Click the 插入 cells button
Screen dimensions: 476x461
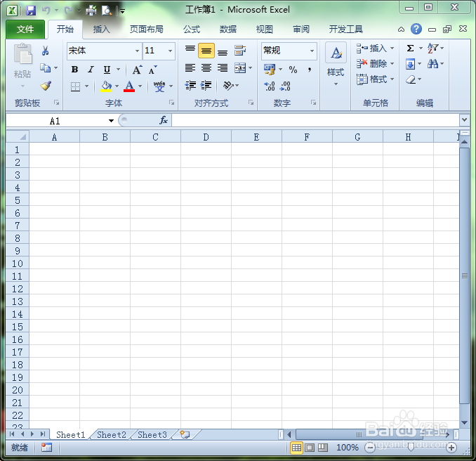pyautogui.click(x=376, y=48)
